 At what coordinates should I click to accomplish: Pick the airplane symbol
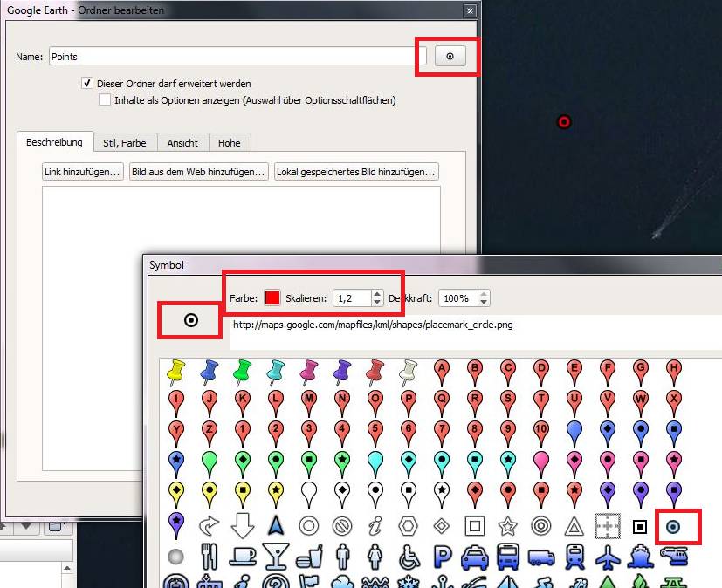pyautogui.click(x=607, y=557)
